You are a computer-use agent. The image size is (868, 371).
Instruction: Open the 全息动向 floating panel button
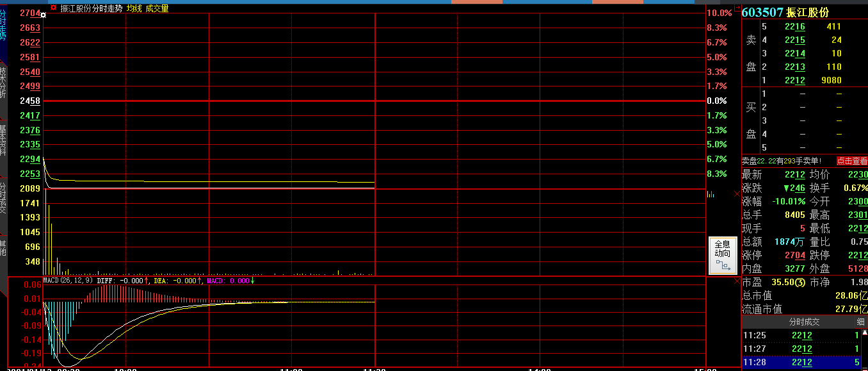pyautogui.click(x=722, y=255)
